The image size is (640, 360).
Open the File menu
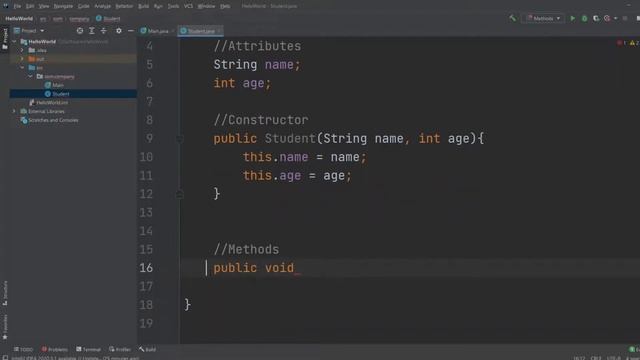click(17, 6)
